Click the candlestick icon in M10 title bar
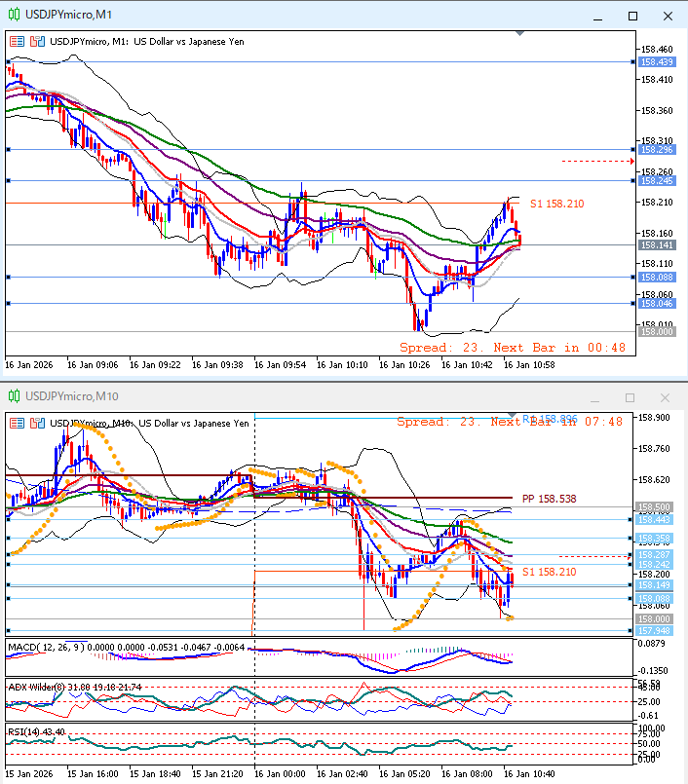This screenshot has height=784, width=688. (x=14, y=396)
